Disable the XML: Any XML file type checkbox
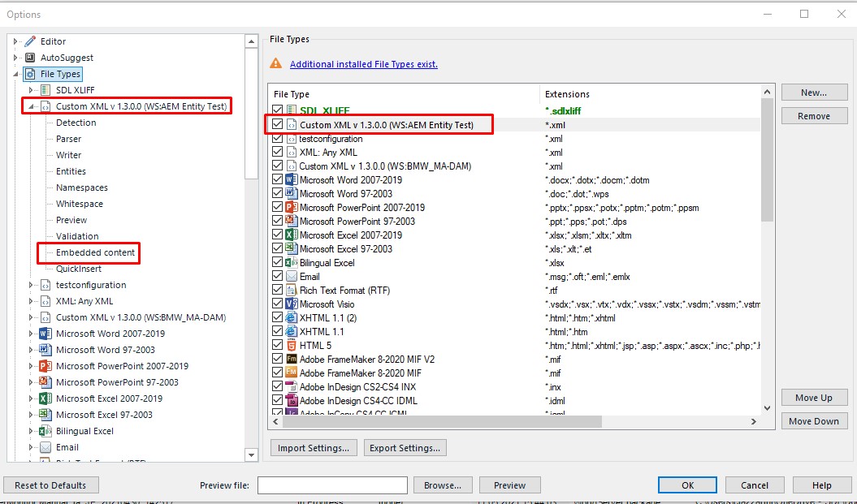 click(278, 153)
